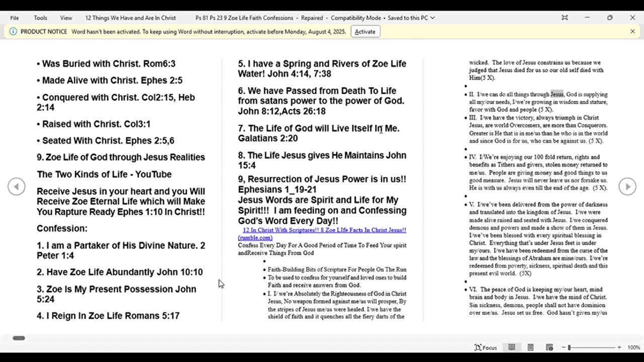
Task: Click the Activate button in notice bar
Action: [365, 31]
